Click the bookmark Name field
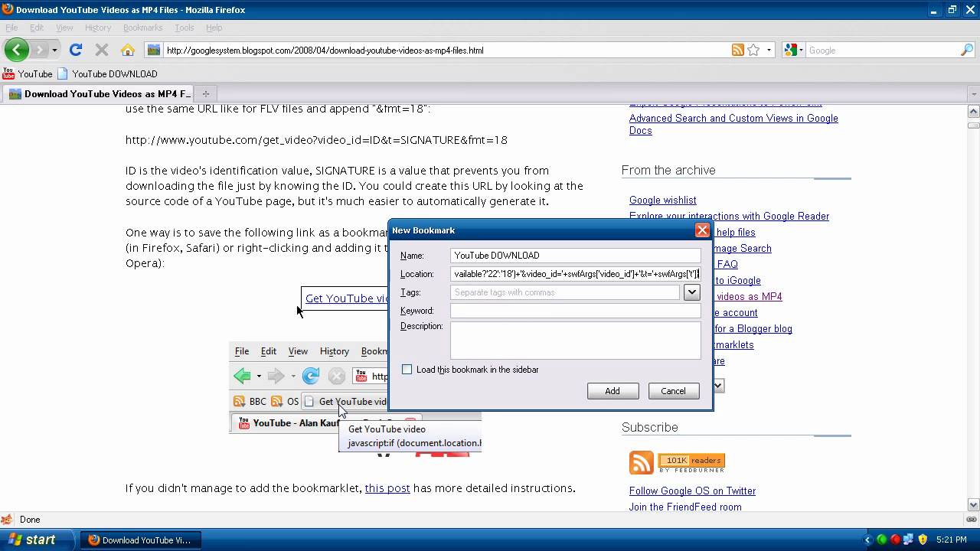The image size is (980, 551). click(575, 256)
